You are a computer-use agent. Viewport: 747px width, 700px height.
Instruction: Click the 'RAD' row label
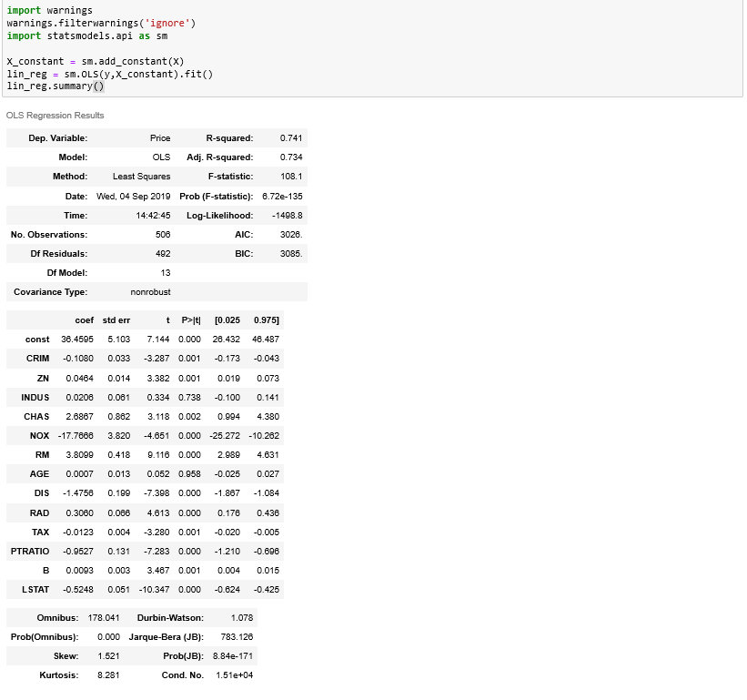coord(39,512)
